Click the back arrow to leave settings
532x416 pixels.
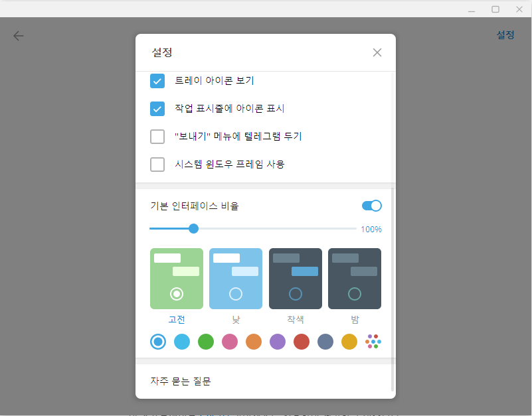click(18, 36)
